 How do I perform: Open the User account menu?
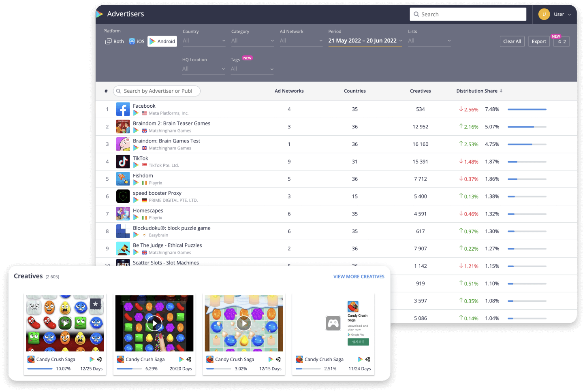[x=555, y=14]
